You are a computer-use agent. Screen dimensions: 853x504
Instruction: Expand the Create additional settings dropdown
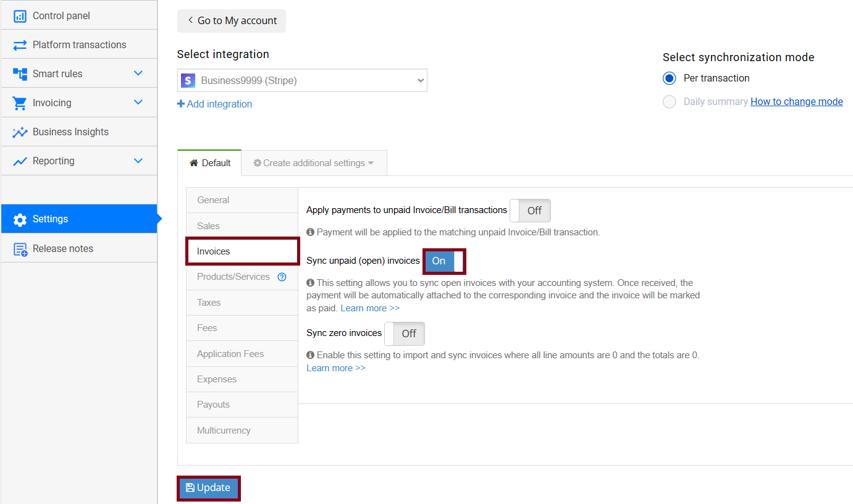coord(313,162)
